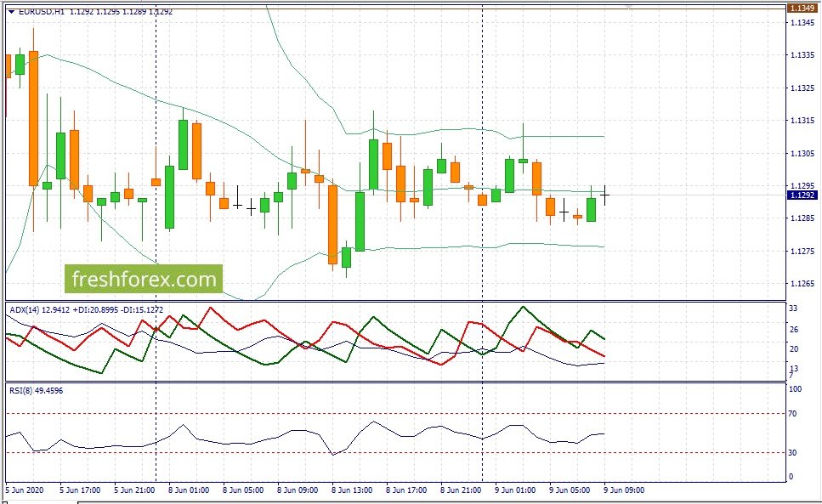
Task: Click the 5 Jun 17:00 time label
Action: point(80,490)
